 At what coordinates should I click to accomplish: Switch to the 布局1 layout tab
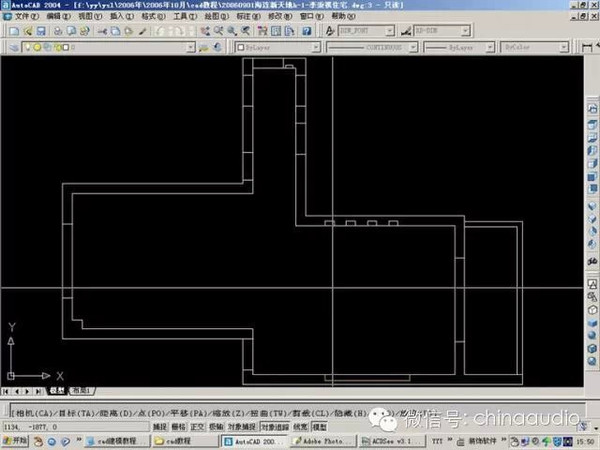coord(82,391)
